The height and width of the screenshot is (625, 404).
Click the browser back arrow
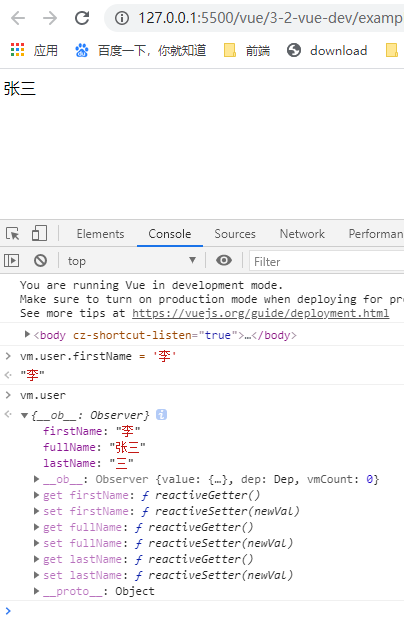pos(18,18)
